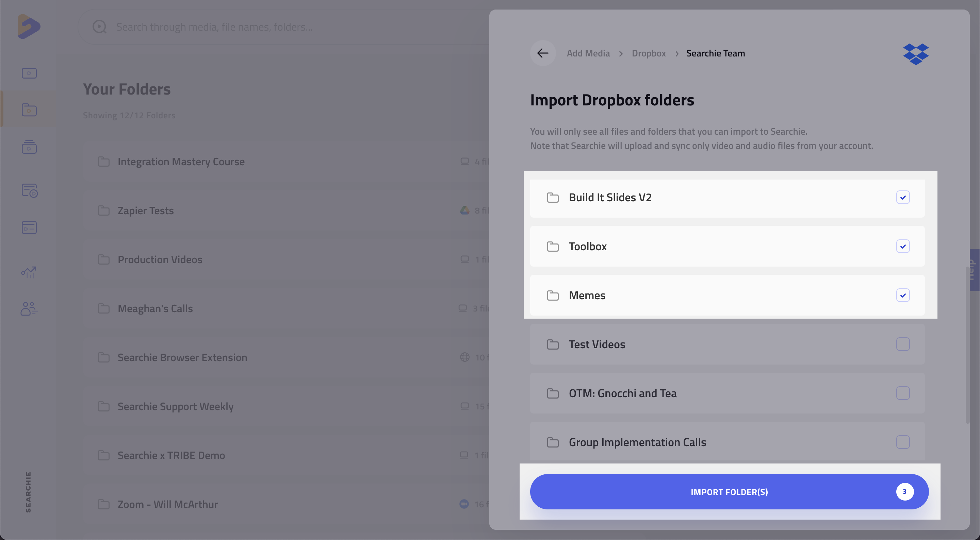Click the Dropbox logo icon

(916, 54)
